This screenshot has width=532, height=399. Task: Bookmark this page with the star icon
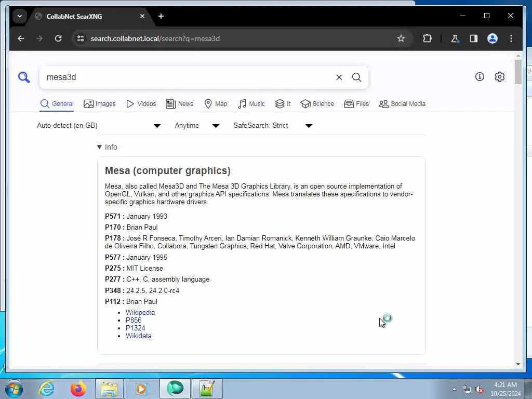[401, 38]
